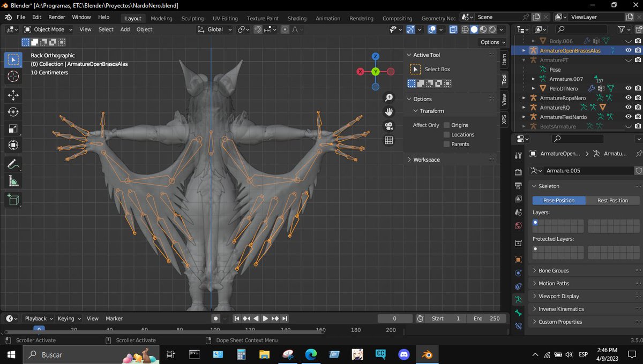643x364 pixels.
Task: Activate the Move tool
Action: [x=13, y=95]
